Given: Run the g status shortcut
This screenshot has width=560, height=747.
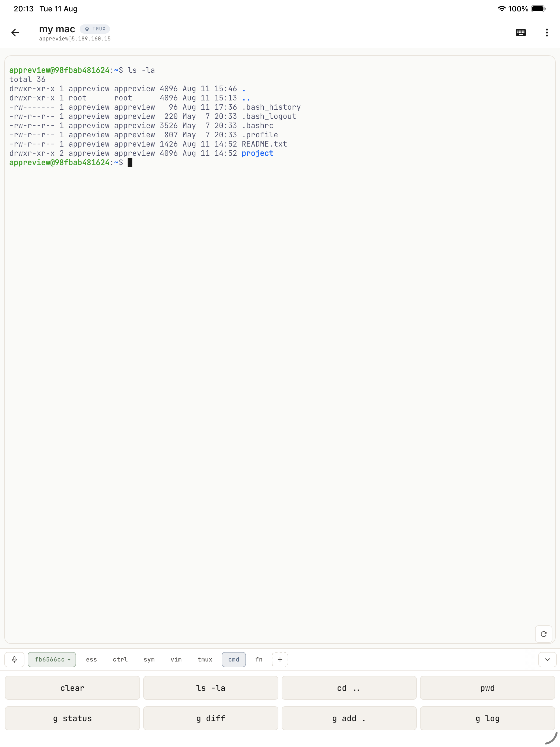Looking at the screenshot, I should tap(72, 718).
